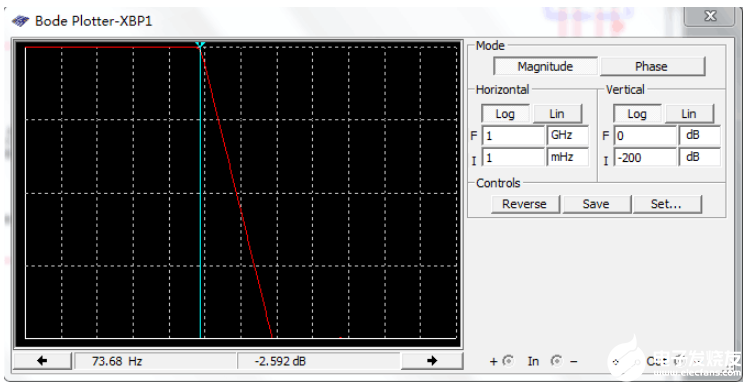The height and width of the screenshot is (388, 752).
Task: Set the Vertical axis to Lin
Action: coord(689,114)
